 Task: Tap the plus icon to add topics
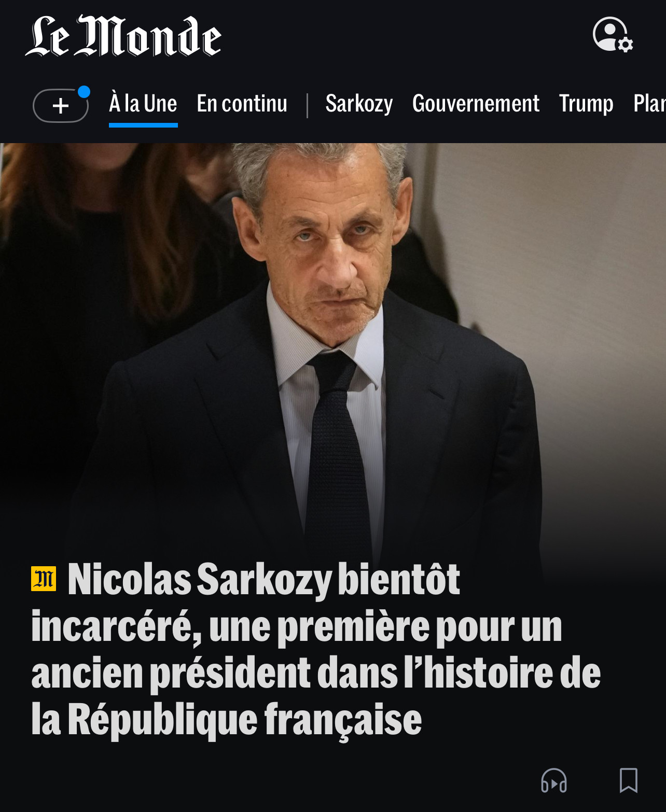61,106
